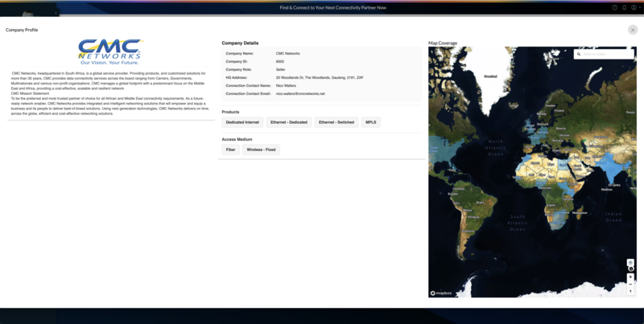Expand the account dropdown arrow beside avatar
The height and width of the screenshot is (324, 644).
(639, 7)
